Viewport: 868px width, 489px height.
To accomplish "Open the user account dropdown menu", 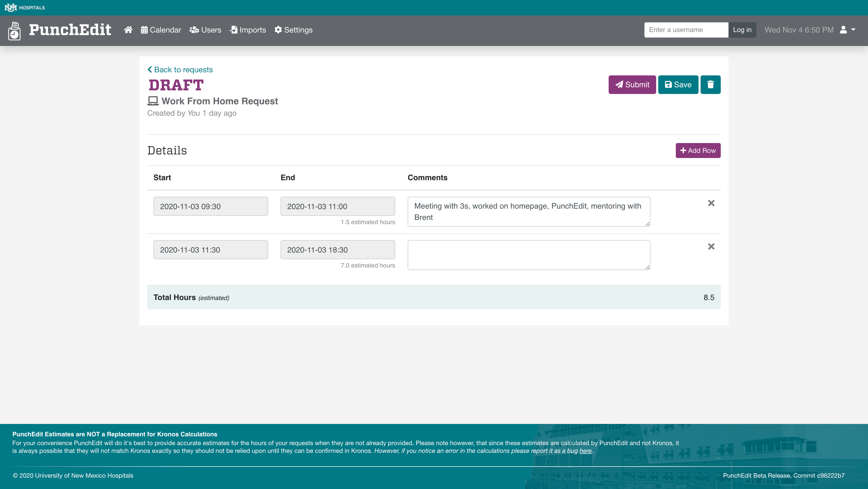I will 847,30.
